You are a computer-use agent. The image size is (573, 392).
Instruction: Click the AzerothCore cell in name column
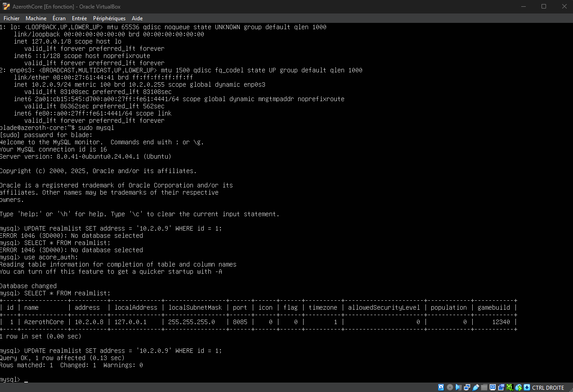(x=44, y=322)
